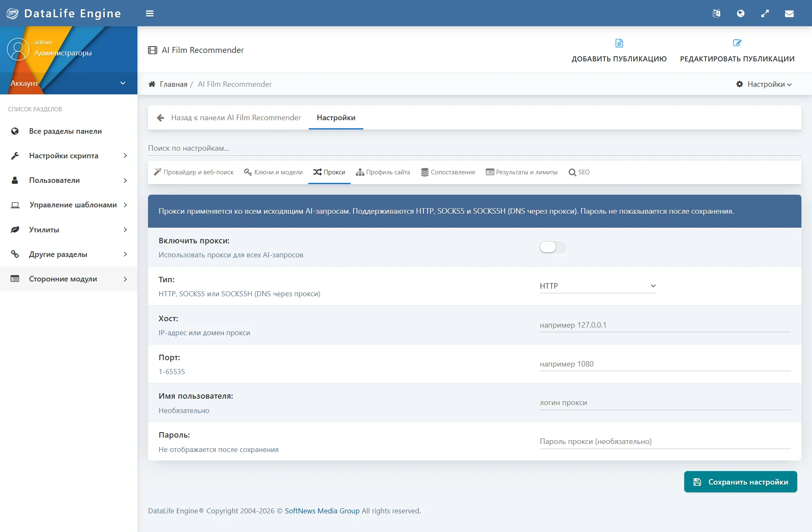Click the DataLife Engine title text

[72, 14]
